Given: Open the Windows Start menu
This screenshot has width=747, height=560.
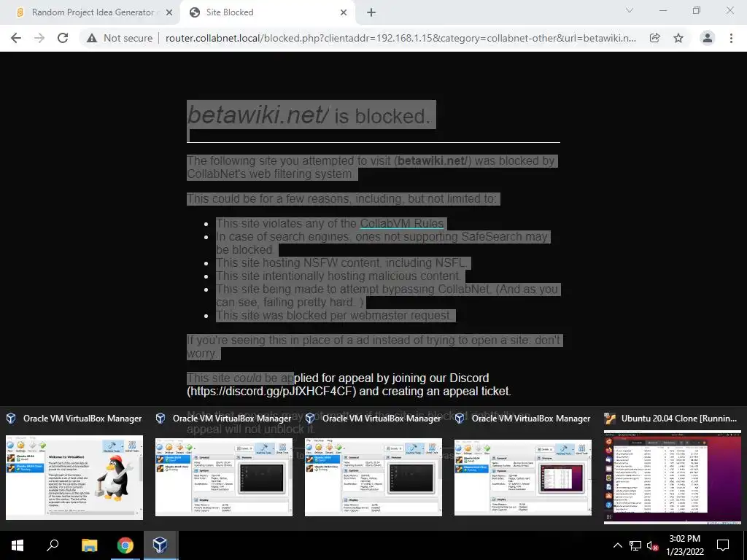Looking at the screenshot, I should click(x=18, y=545).
